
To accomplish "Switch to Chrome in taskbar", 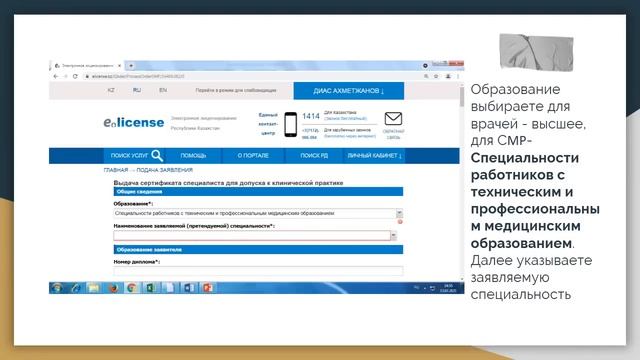I will [x=131, y=288].
